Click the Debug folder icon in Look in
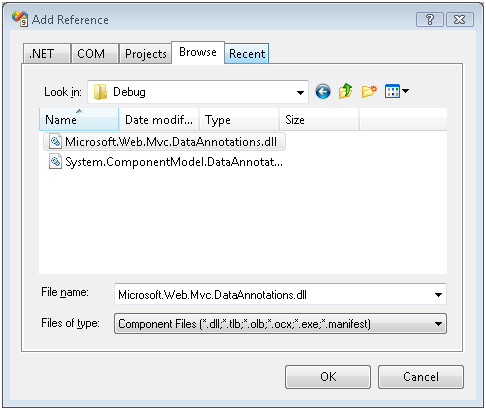The height and width of the screenshot is (410, 486). pos(100,92)
